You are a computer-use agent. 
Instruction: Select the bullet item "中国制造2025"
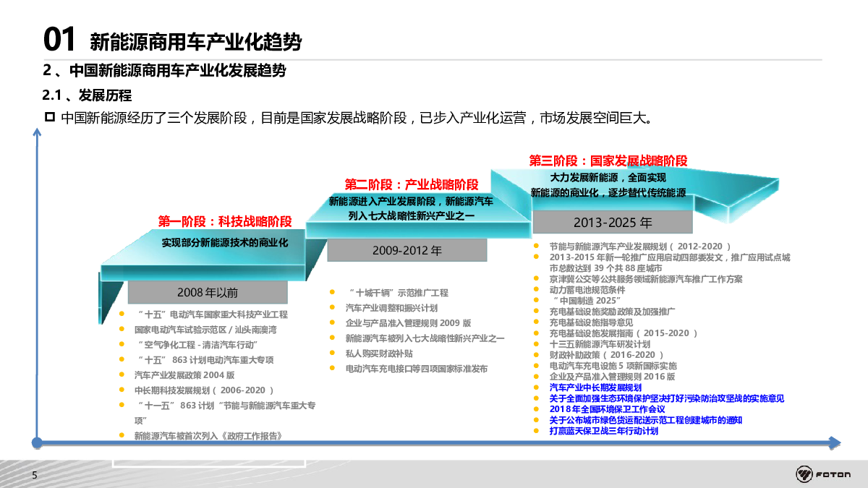(587, 300)
